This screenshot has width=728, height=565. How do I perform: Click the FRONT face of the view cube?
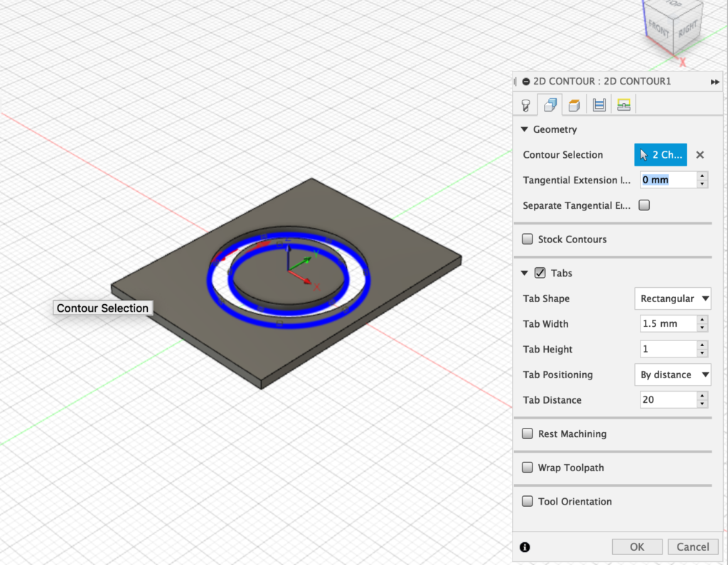coord(659,31)
